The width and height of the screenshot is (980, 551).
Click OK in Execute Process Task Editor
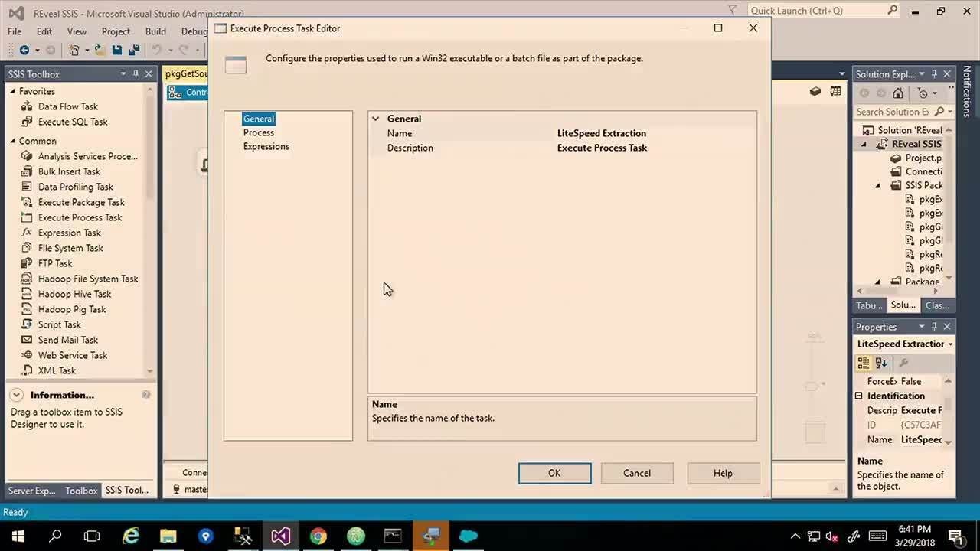[554, 473]
